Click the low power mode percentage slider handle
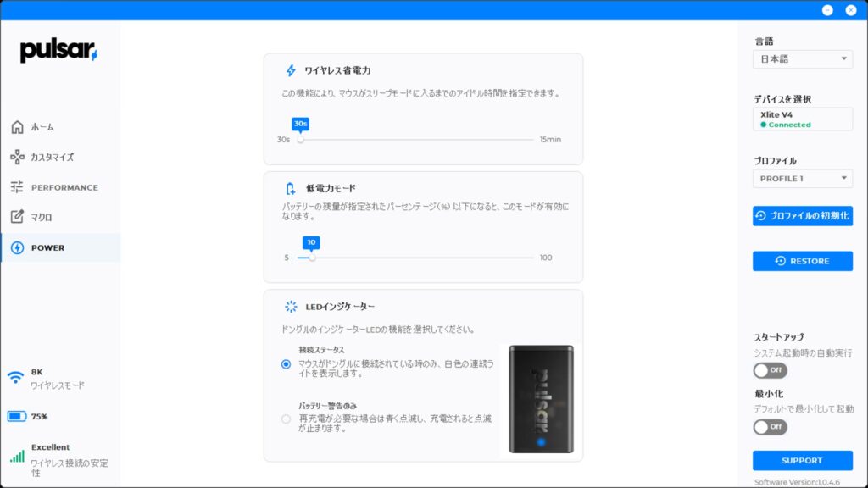Screen dimensions: 868x488 point(312,258)
